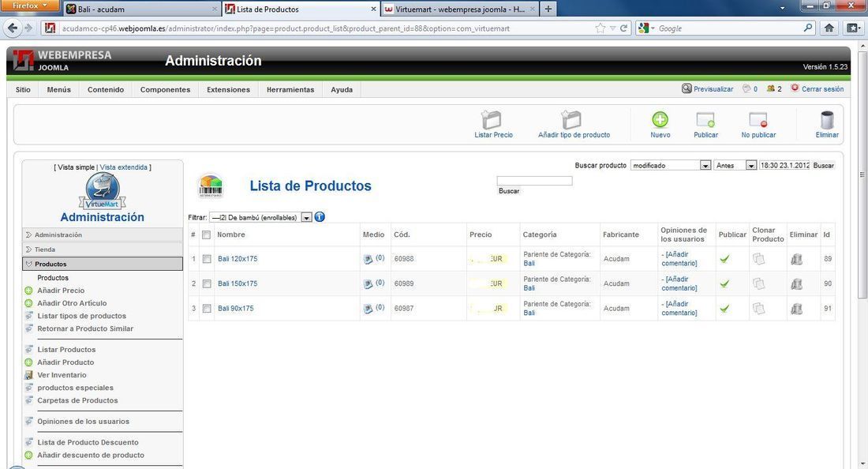Open a new browser tab

coord(548,9)
